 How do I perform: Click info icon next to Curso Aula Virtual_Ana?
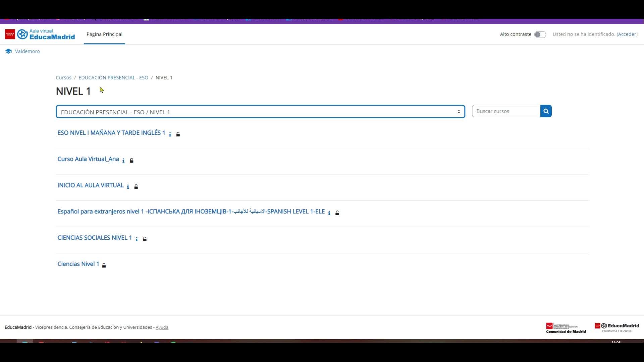[x=123, y=161]
